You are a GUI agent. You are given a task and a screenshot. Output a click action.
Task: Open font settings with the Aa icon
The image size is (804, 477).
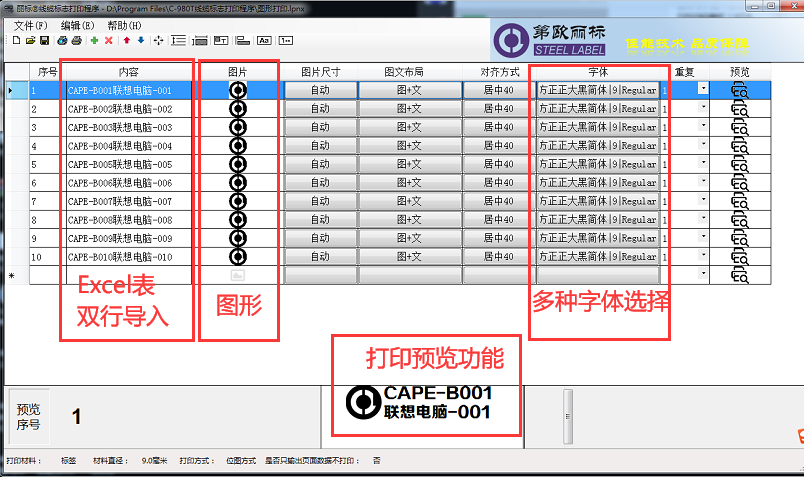(264, 41)
